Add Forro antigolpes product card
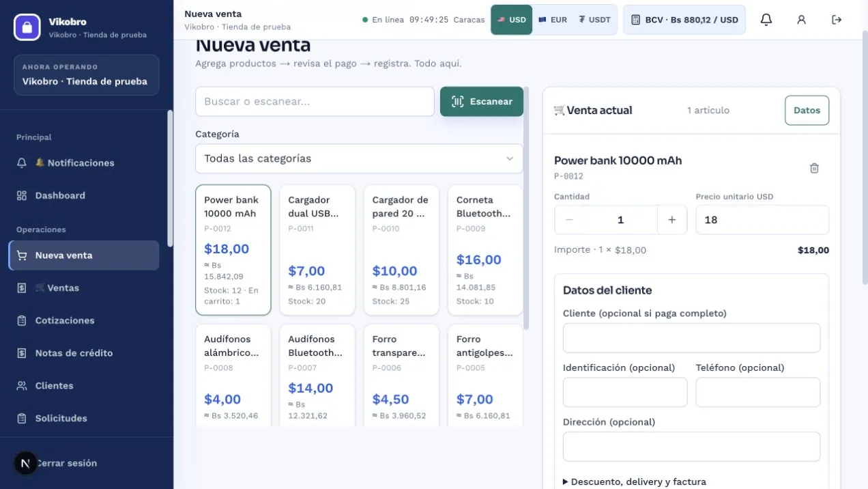 tap(485, 375)
